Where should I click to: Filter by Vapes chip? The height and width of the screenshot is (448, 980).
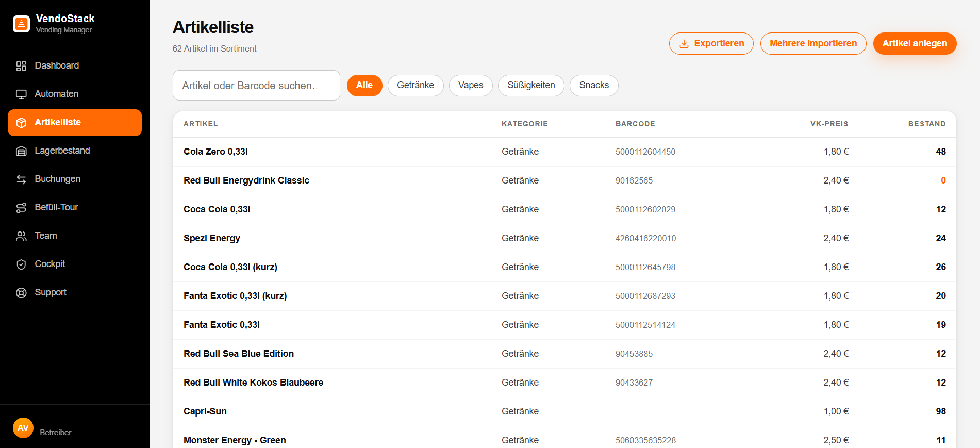(x=471, y=86)
